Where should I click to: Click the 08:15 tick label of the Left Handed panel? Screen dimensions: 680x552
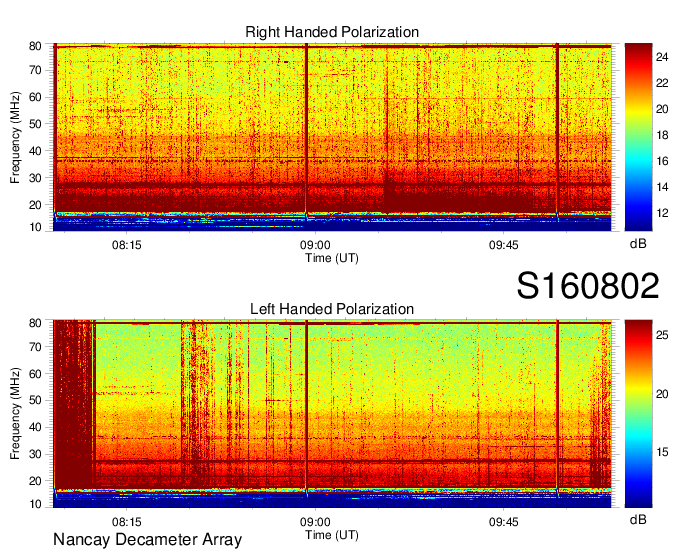(126, 522)
